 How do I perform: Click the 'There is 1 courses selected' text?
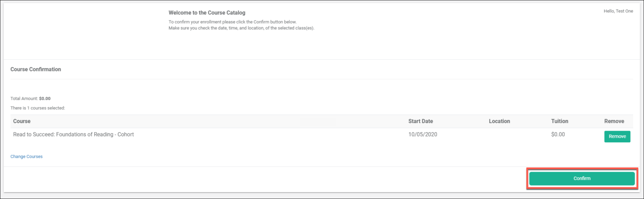point(38,108)
